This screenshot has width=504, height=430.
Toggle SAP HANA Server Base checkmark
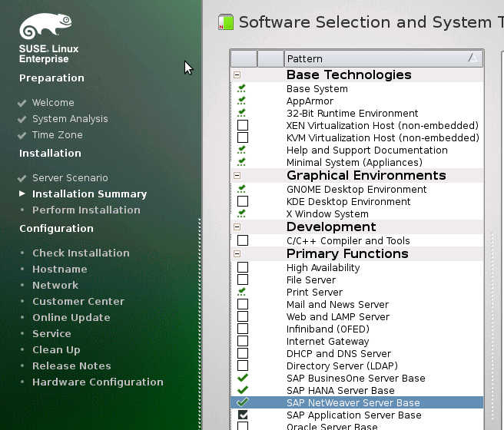coord(243,390)
